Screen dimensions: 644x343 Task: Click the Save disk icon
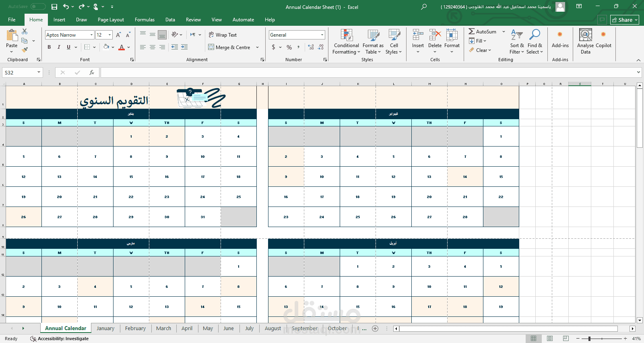54,7
